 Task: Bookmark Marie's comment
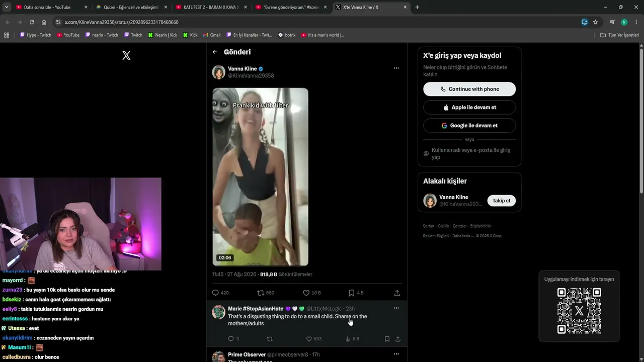[x=387, y=339]
